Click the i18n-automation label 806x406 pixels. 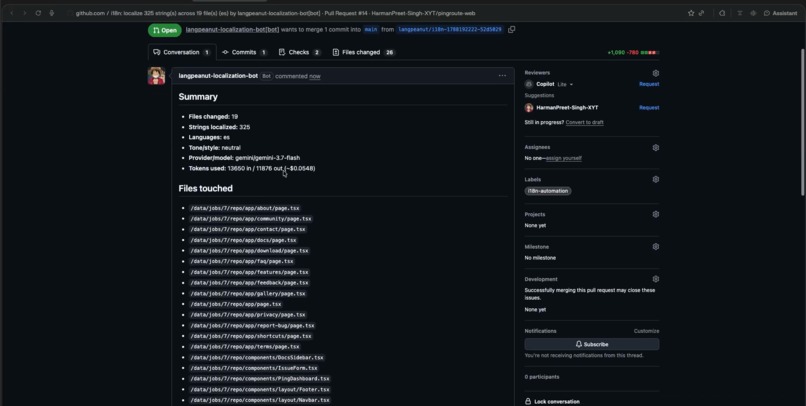coord(548,191)
